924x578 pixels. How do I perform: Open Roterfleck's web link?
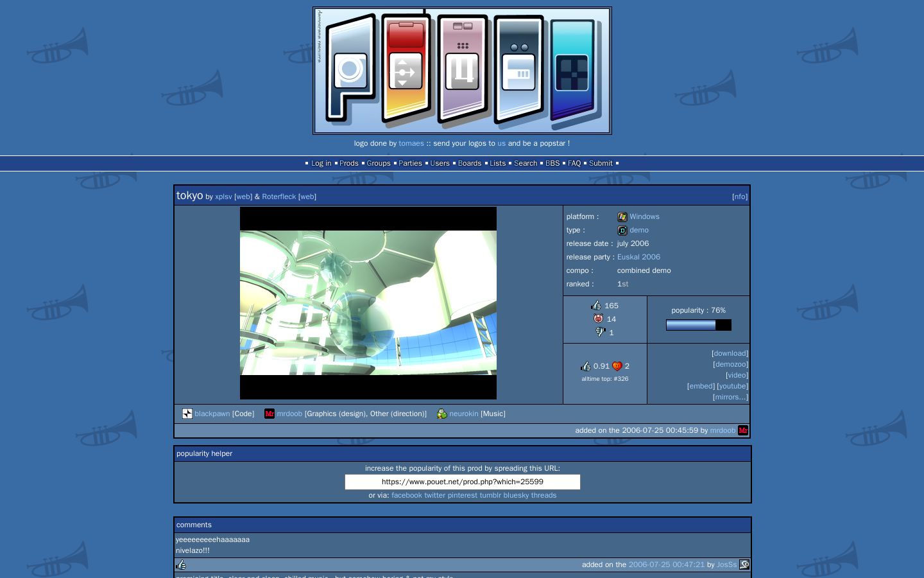(307, 197)
